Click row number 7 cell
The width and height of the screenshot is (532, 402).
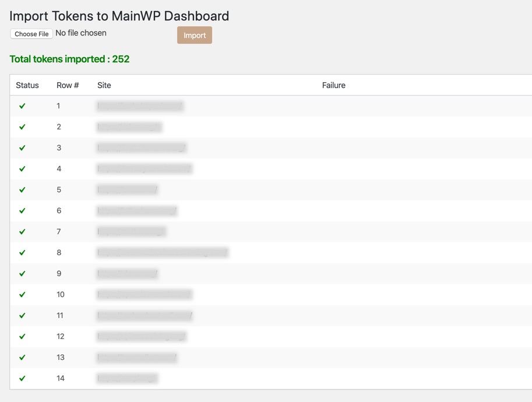(59, 232)
